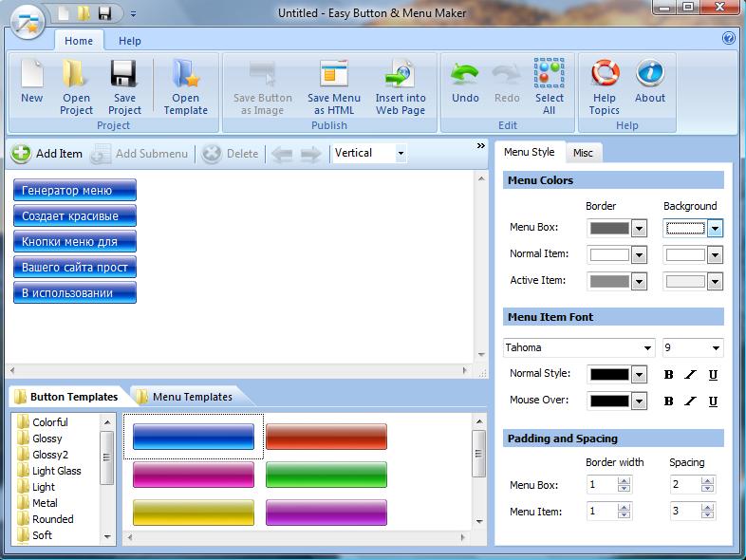Toggle Underline for Mouse Over
This screenshot has height=560, width=746.
(713, 401)
